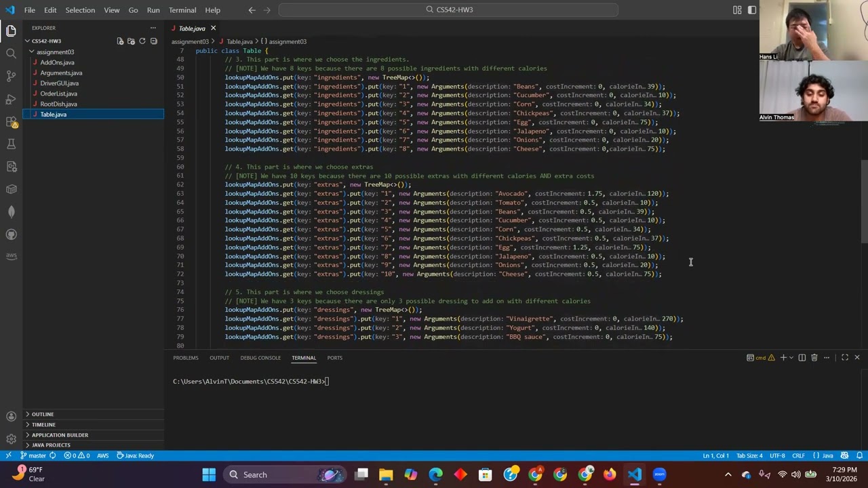Screen dimensions: 868x488
Task: Click the CS542-HW3 command center search box
Action: click(x=448, y=10)
